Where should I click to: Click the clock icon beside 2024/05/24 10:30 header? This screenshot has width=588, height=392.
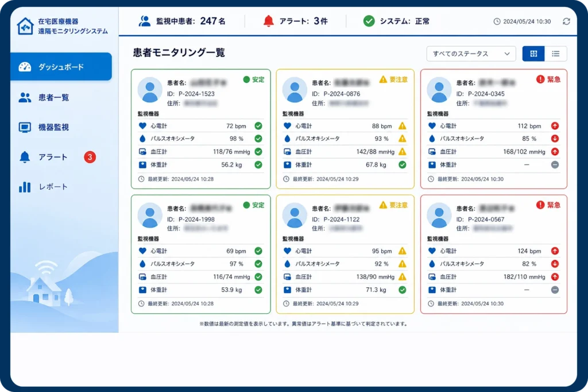497,21
